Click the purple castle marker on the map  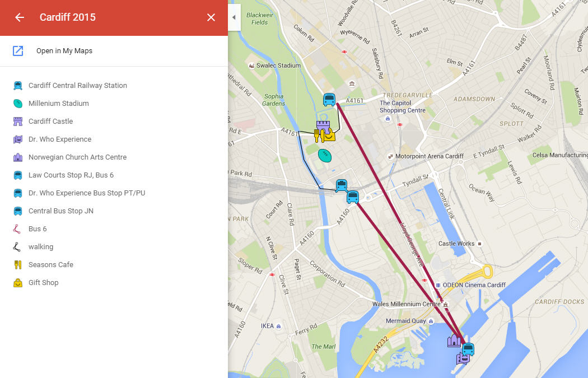pos(323,125)
